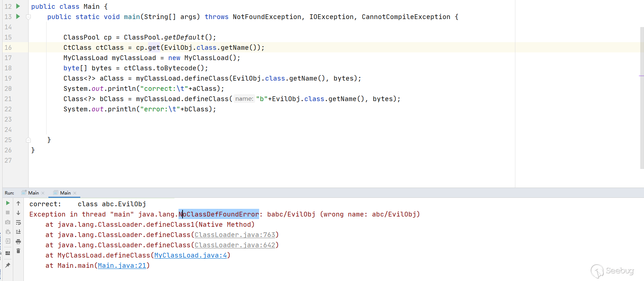Click 'Native Method' in the stack trace
The image size is (644, 281).
(x=225, y=225)
